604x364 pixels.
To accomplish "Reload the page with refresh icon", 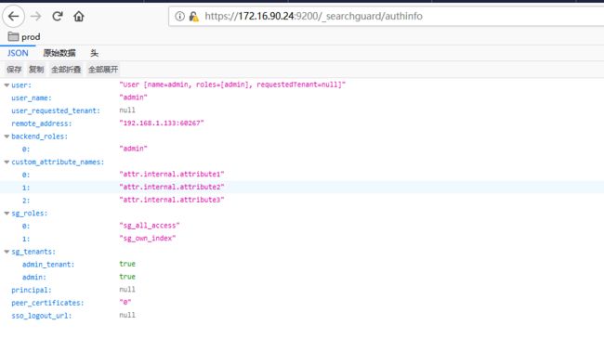I will tap(58, 16).
